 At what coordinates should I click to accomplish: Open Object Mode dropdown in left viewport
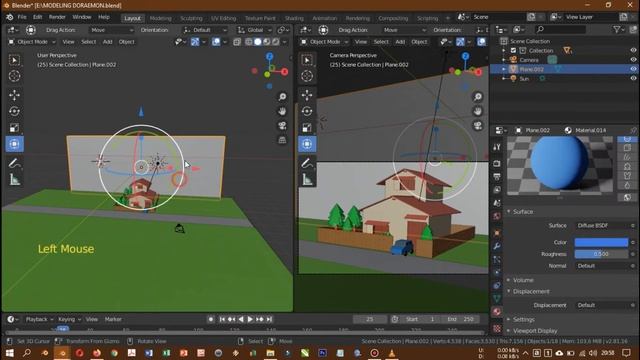(x=32, y=42)
